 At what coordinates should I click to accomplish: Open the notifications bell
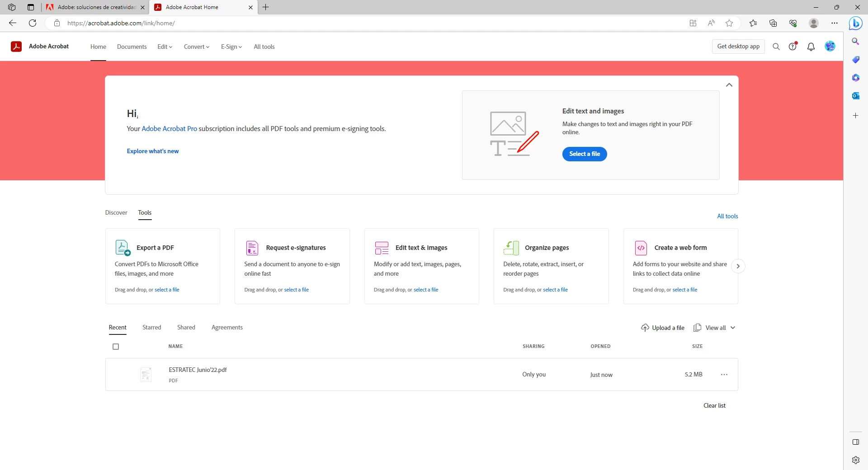click(811, 47)
